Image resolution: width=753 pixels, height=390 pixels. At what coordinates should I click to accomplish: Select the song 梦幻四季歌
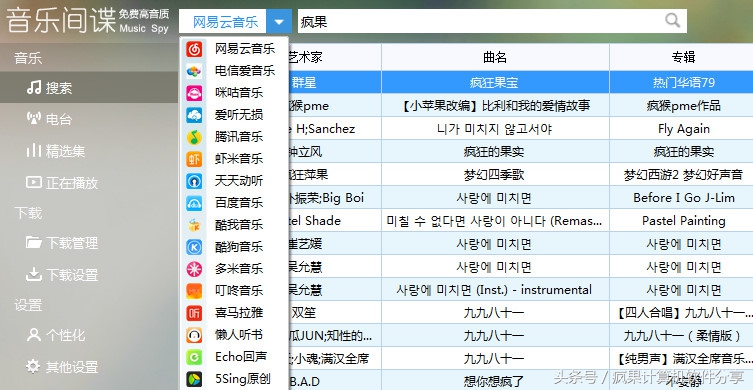[494, 175]
